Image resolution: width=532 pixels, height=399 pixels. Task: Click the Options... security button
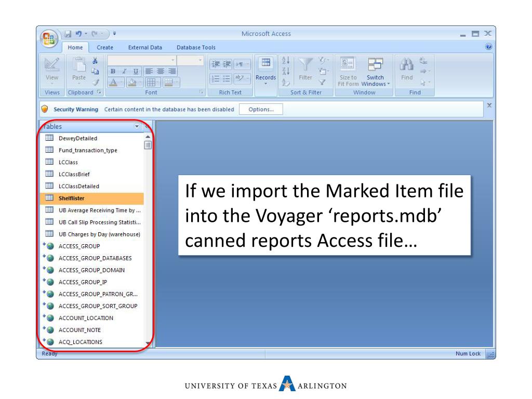point(261,109)
